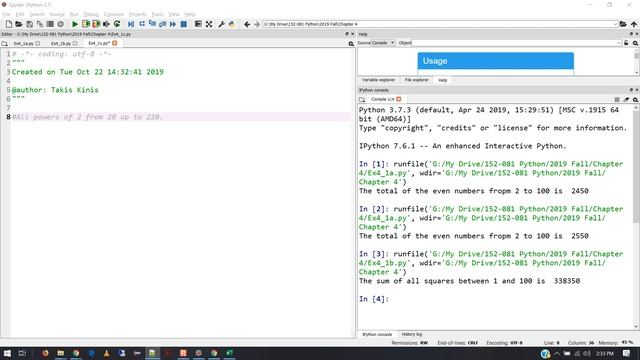Viewport: 640px width, 360px height.
Task: Open Help pane options magnifier icon
Action: click(635, 43)
